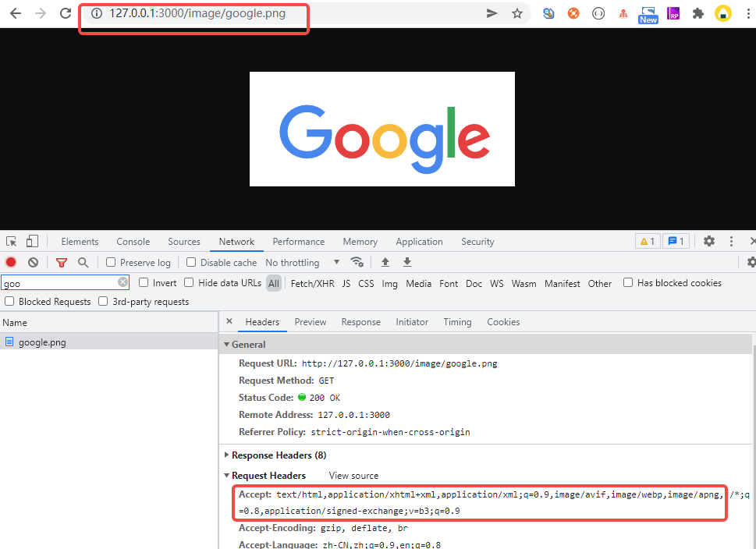Bookmark this page with the star icon
The width and height of the screenshot is (756, 549).
click(517, 13)
